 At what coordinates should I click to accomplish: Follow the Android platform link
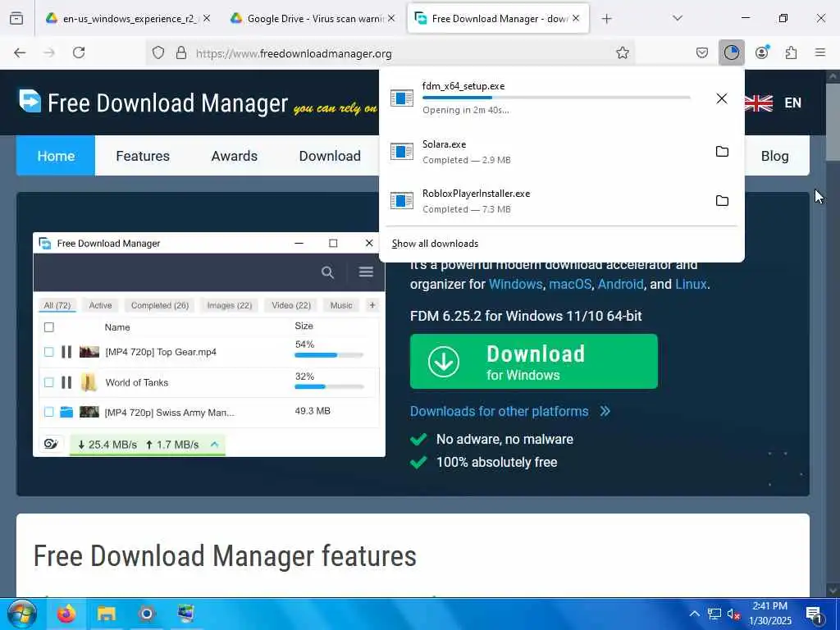tap(620, 284)
